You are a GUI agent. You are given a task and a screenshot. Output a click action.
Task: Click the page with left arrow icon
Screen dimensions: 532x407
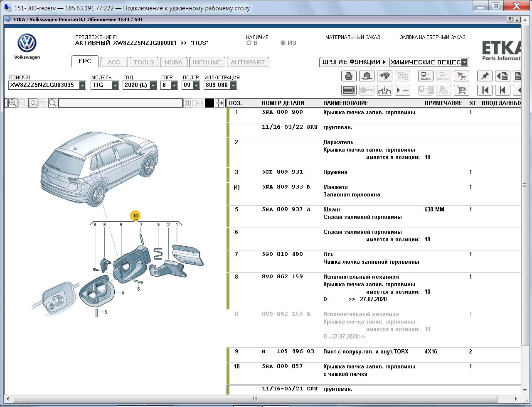pos(502,76)
